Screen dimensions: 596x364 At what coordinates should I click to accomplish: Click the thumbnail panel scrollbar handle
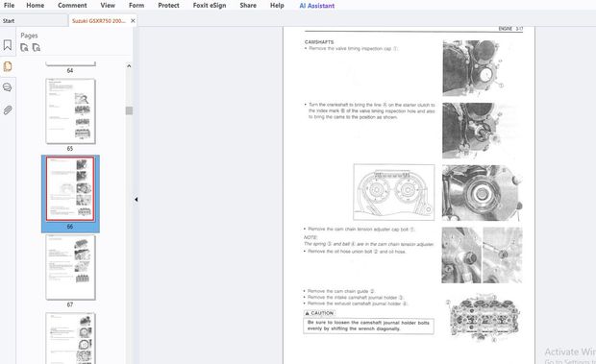pyautogui.click(x=129, y=110)
